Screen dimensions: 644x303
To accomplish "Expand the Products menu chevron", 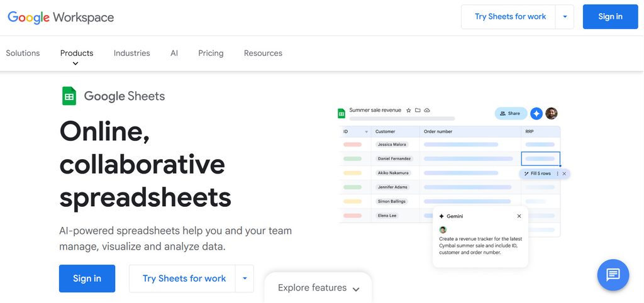I will 75,63.
